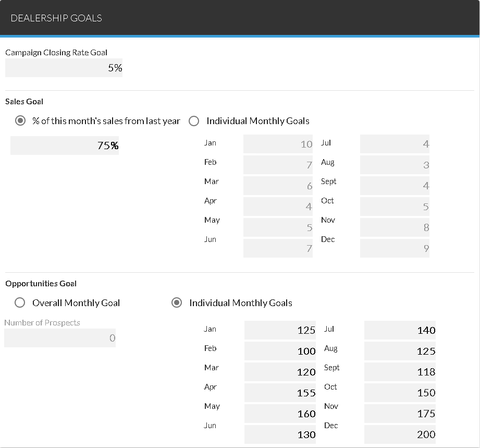The height and width of the screenshot is (448, 480).
Task: Click the Number of Prospects field
Action: 60,338
